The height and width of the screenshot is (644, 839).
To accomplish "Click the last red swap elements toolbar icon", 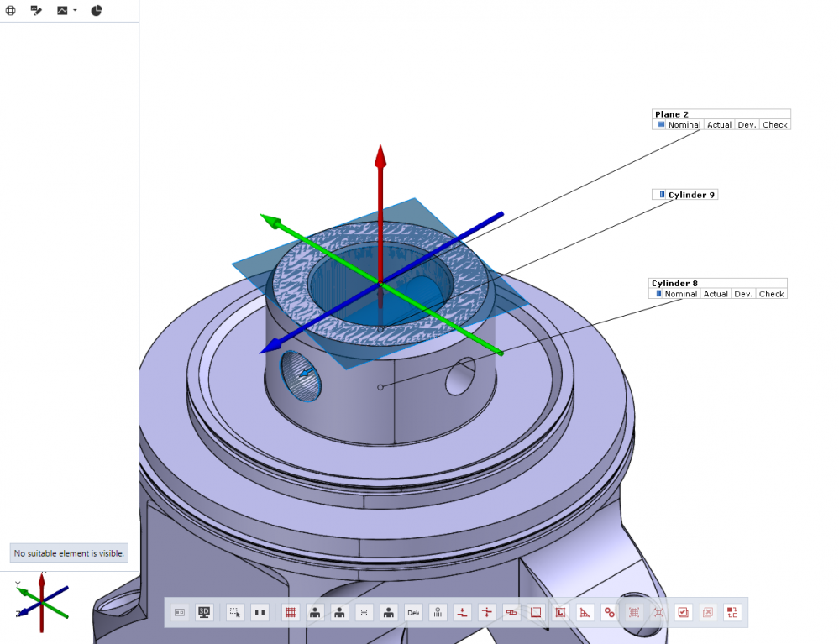I will [x=732, y=612].
